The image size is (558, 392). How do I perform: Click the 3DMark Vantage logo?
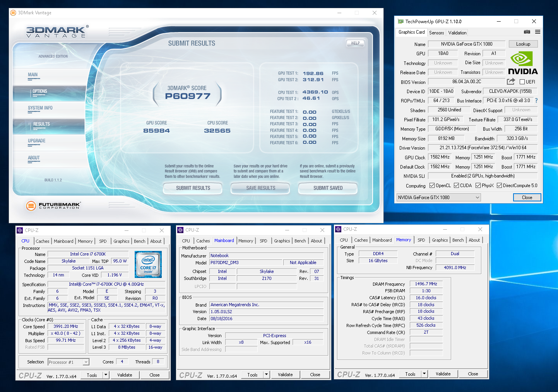click(57, 31)
